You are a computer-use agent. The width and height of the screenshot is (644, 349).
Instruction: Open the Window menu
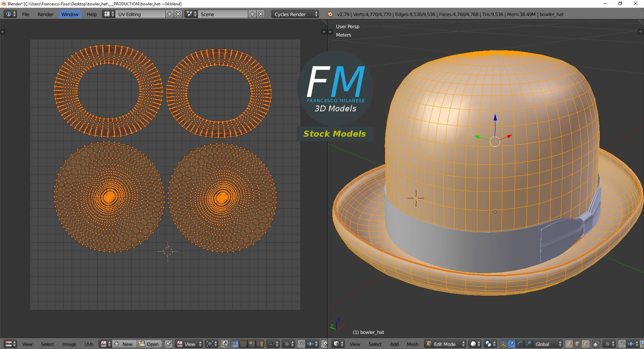coord(70,14)
